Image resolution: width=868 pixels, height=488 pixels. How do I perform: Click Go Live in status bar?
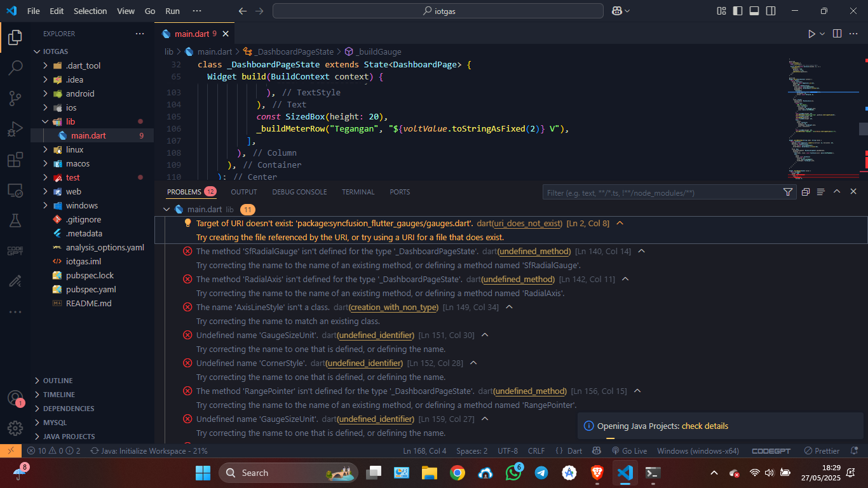pyautogui.click(x=629, y=451)
